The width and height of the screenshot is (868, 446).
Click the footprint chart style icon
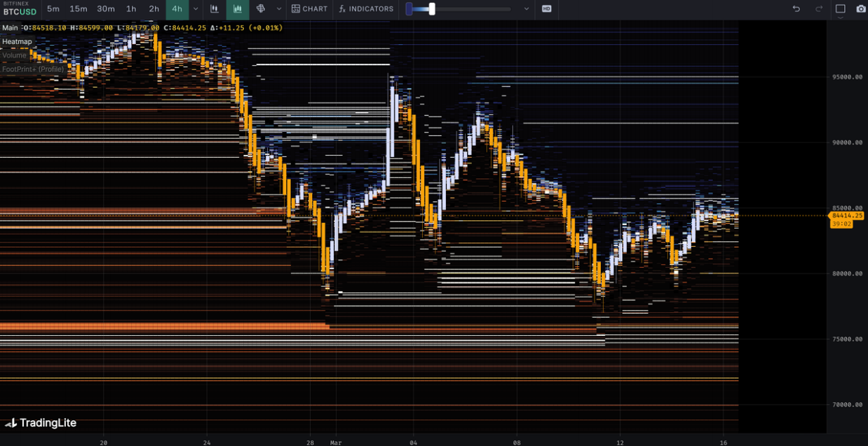(x=261, y=9)
